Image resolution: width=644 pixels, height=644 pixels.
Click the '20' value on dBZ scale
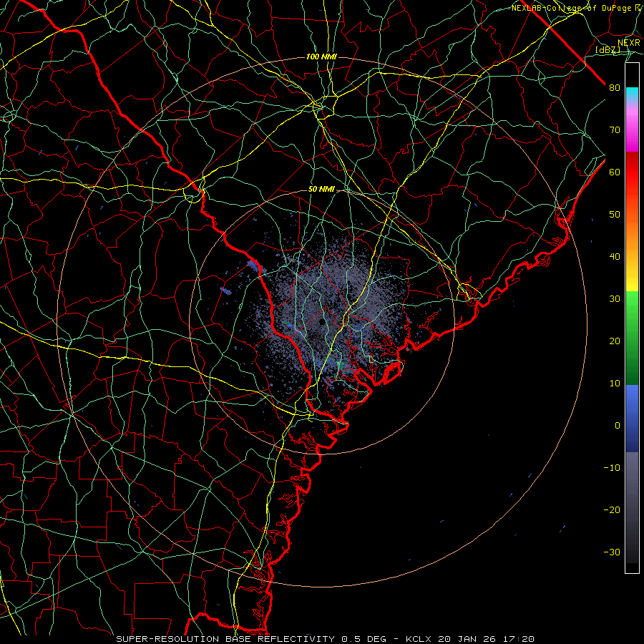tap(615, 341)
